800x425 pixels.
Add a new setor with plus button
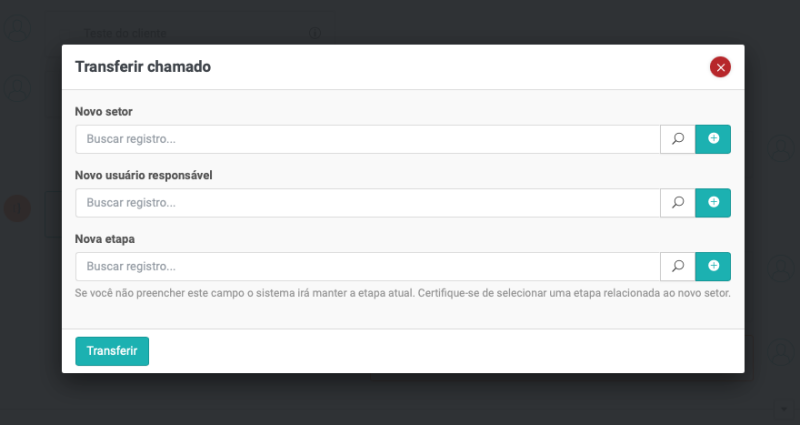click(x=713, y=139)
